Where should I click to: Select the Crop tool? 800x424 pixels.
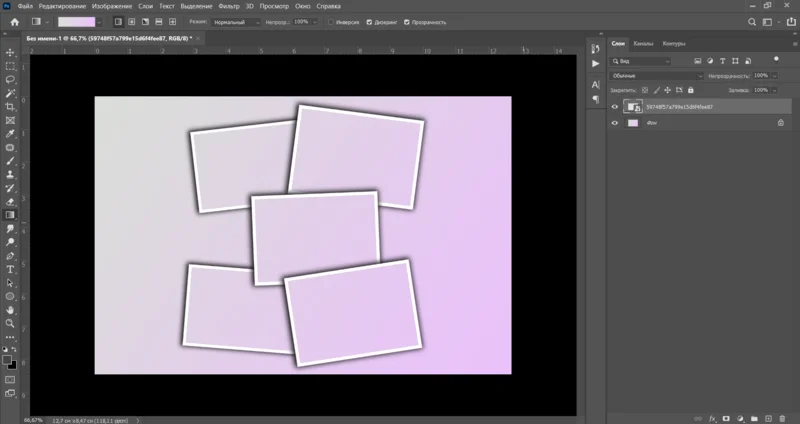(10, 105)
